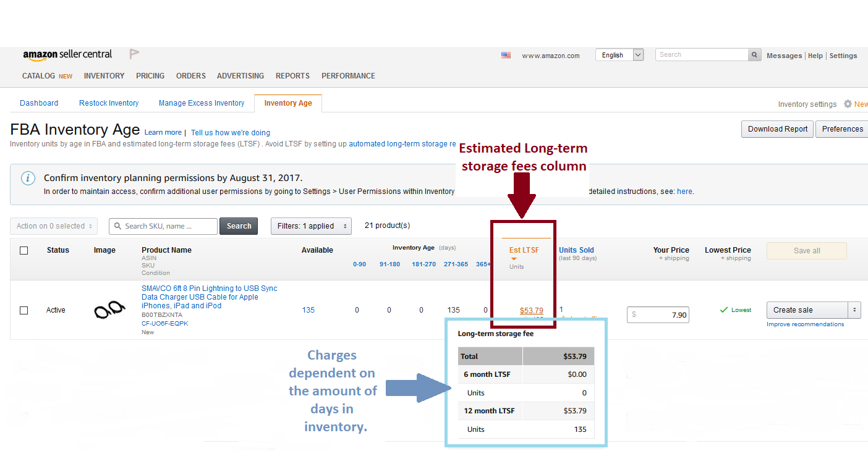Open the Create sale dropdown arrow
This screenshot has height=451, width=868.
(x=854, y=310)
